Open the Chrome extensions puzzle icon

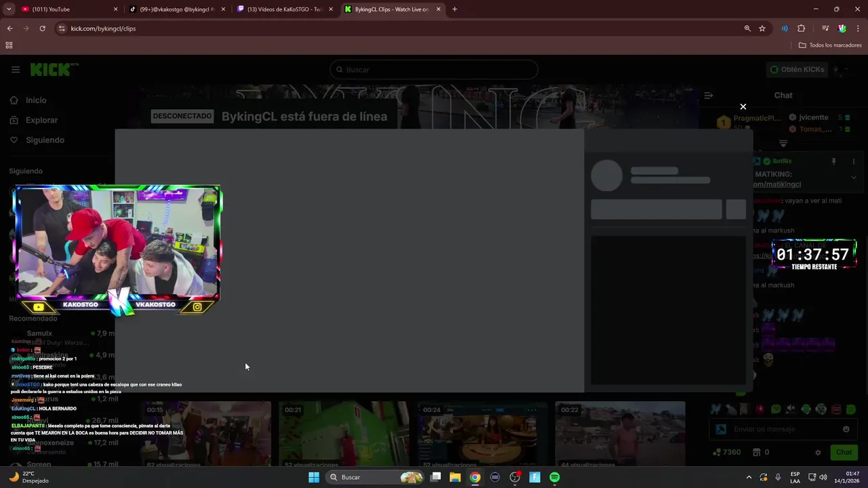pos(801,28)
